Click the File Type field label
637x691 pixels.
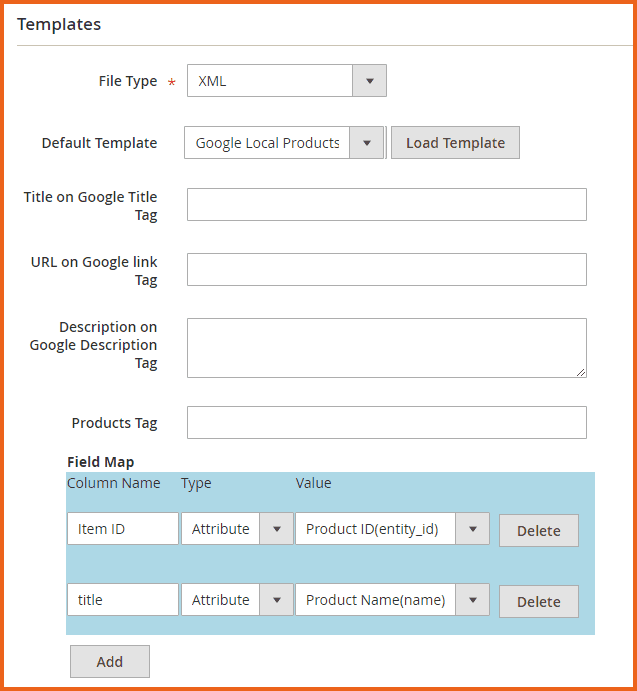click(x=127, y=81)
